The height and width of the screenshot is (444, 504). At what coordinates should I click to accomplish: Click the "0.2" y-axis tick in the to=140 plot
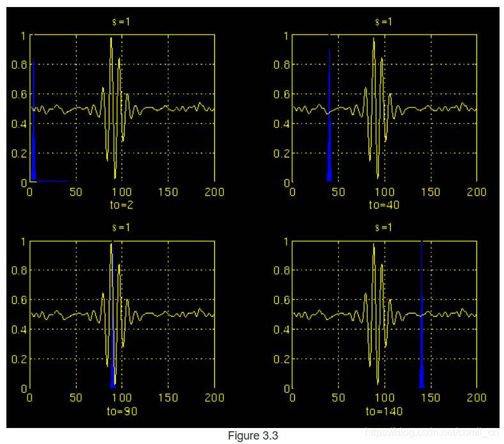click(281, 359)
